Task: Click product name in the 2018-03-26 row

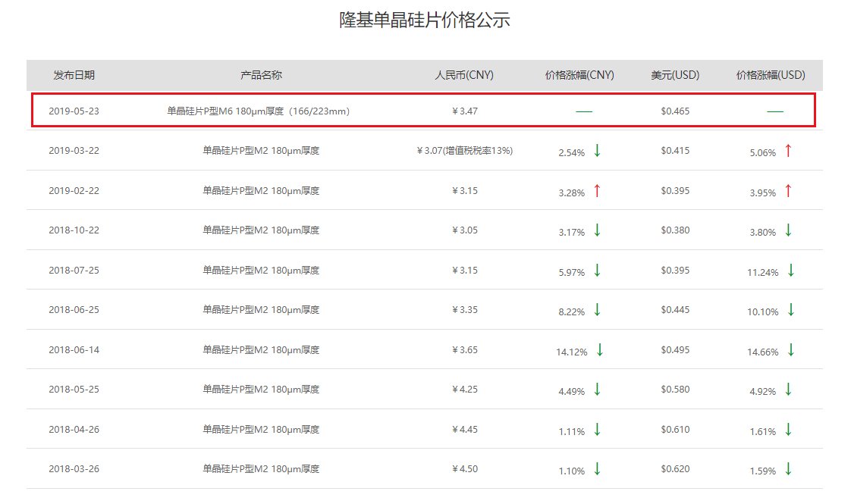Action: click(x=261, y=469)
